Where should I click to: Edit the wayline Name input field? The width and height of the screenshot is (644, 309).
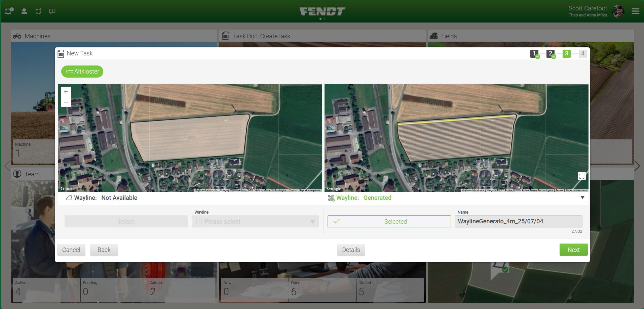pos(518,221)
